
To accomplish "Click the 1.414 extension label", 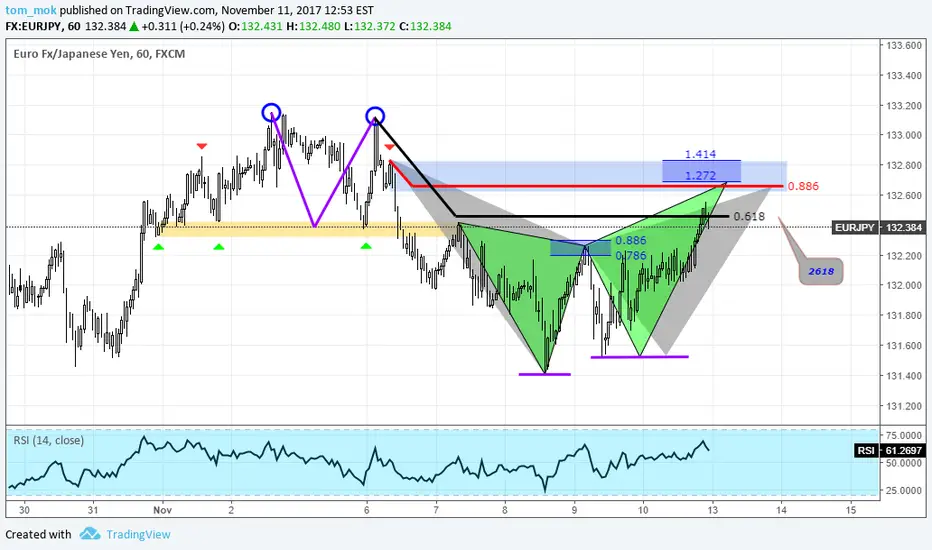I will pos(700,154).
